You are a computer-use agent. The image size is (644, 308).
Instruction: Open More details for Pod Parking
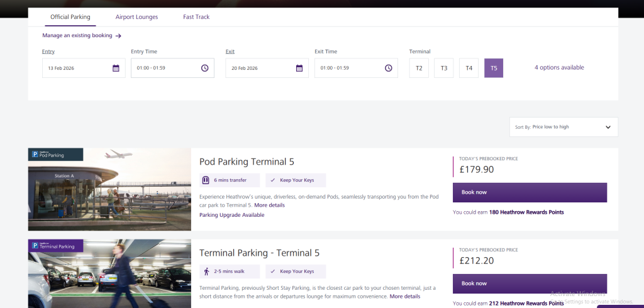coord(269,205)
